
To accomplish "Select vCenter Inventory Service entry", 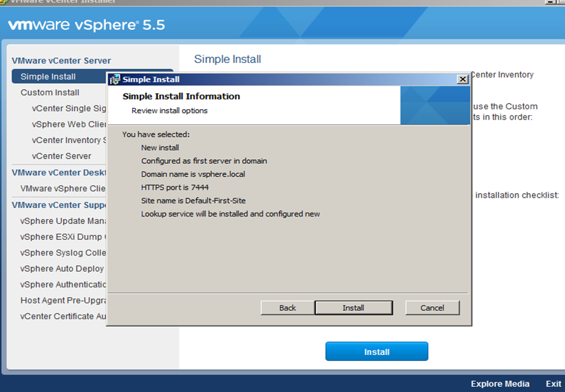I will pyautogui.click(x=69, y=140).
